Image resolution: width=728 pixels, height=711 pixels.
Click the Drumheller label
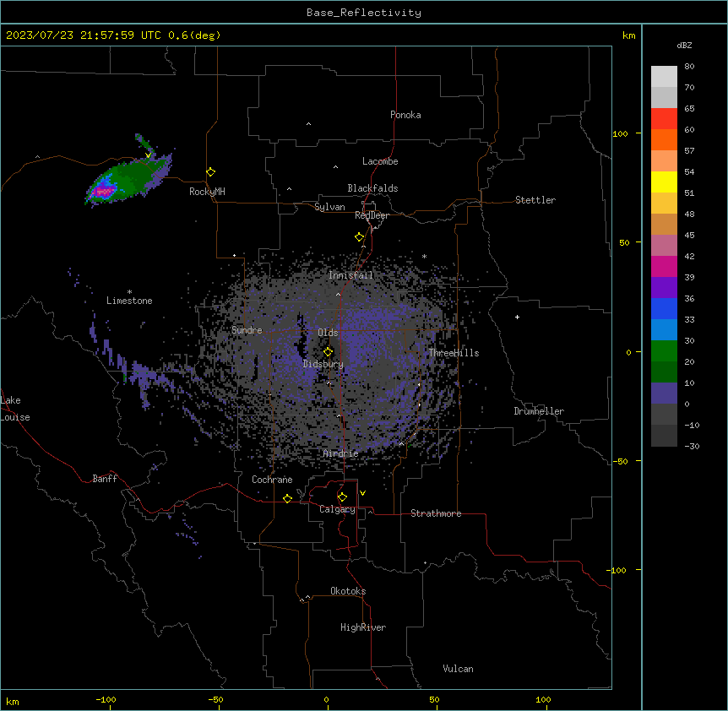pos(539,411)
